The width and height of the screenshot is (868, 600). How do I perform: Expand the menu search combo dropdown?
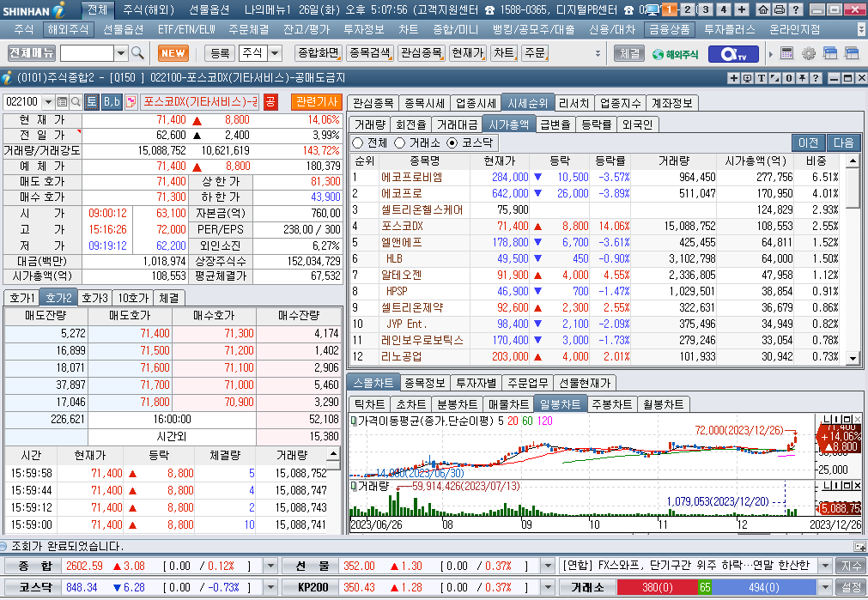click(x=121, y=53)
